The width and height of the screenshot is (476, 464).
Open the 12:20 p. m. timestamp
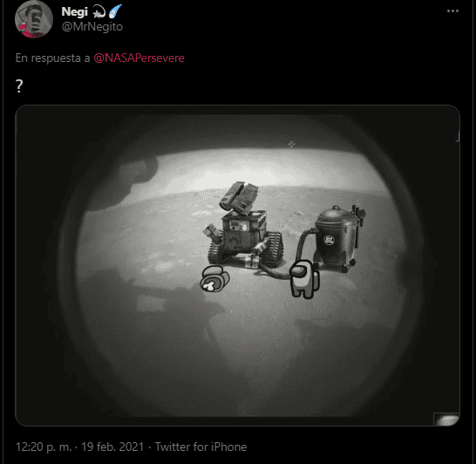(x=44, y=447)
